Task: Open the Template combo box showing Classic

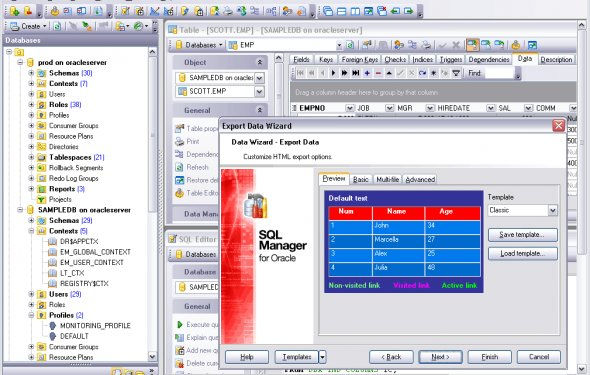Action: pyautogui.click(x=552, y=210)
